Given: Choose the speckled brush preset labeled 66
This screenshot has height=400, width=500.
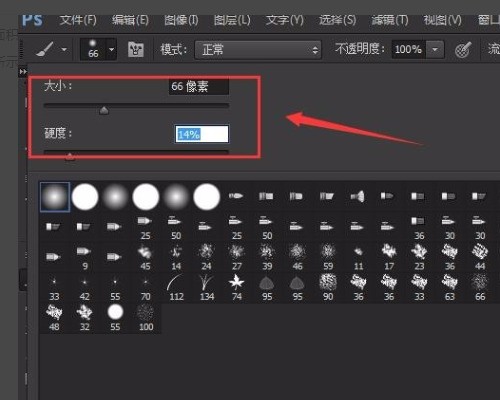Looking at the screenshot, I should [480, 288].
